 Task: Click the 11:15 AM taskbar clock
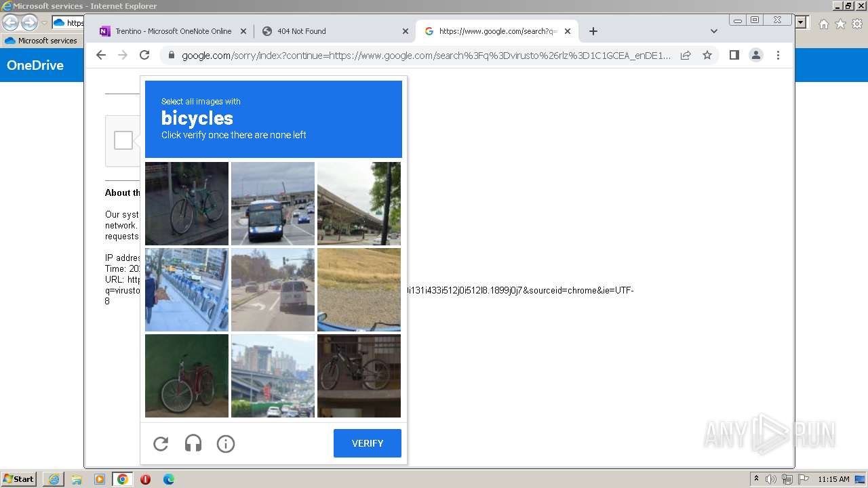(x=833, y=479)
